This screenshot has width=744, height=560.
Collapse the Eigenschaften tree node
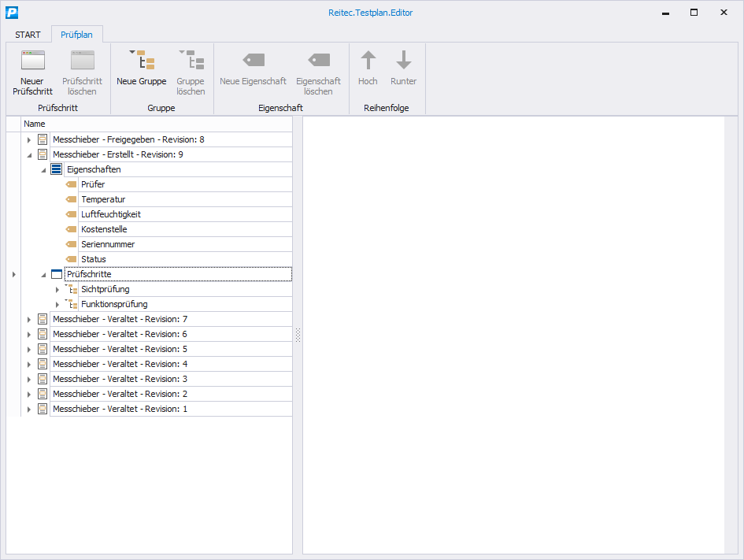click(x=43, y=170)
